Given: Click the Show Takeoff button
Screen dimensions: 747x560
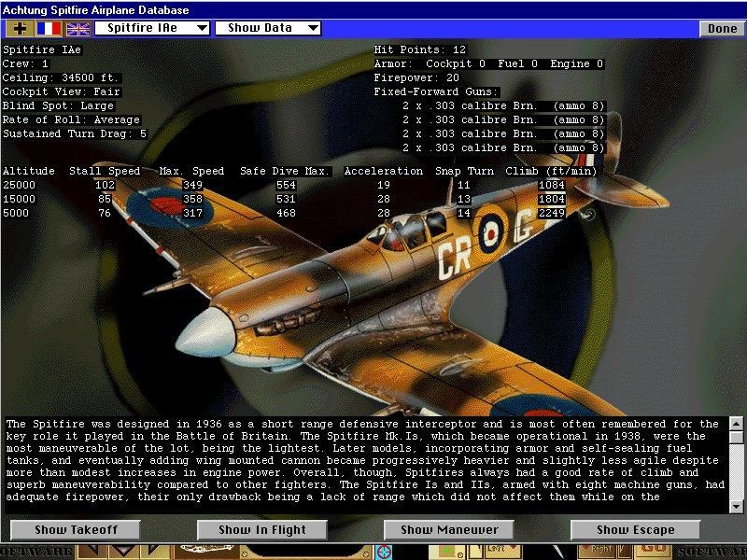Looking at the screenshot, I should click(75, 529).
